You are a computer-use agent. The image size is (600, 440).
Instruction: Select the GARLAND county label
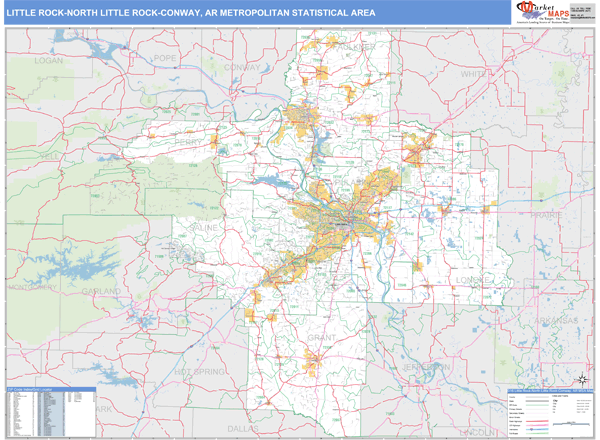101,292
